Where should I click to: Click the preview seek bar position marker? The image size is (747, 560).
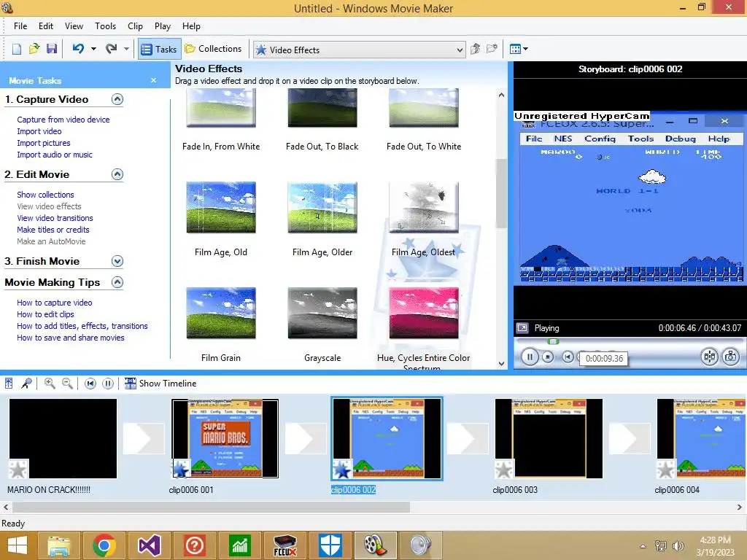tap(553, 341)
